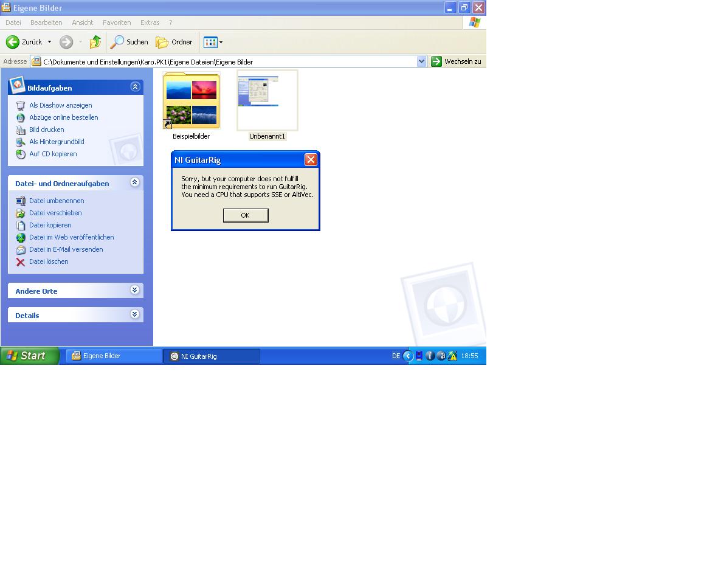This screenshot has width=707, height=588.
Task: Click the Als Diashow anzeigen icon
Action: click(21, 106)
